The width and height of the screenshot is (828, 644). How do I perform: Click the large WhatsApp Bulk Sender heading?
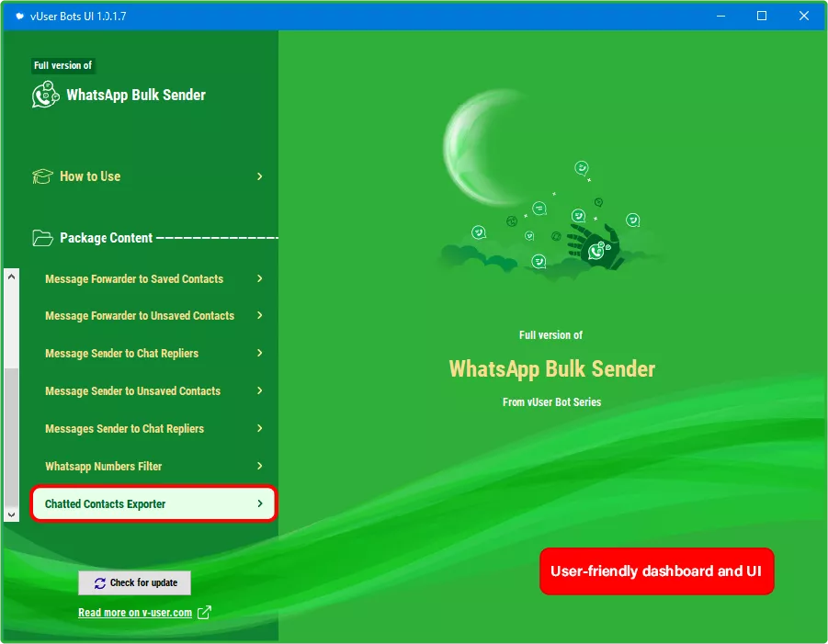551,369
